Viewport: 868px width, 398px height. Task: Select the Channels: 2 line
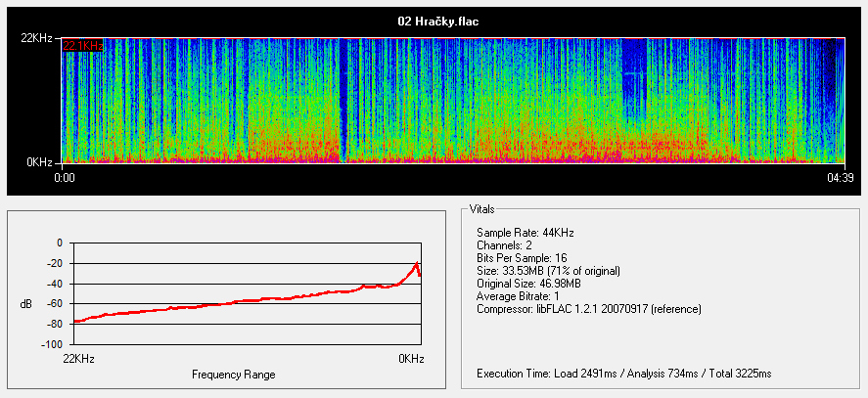pos(507,245)
